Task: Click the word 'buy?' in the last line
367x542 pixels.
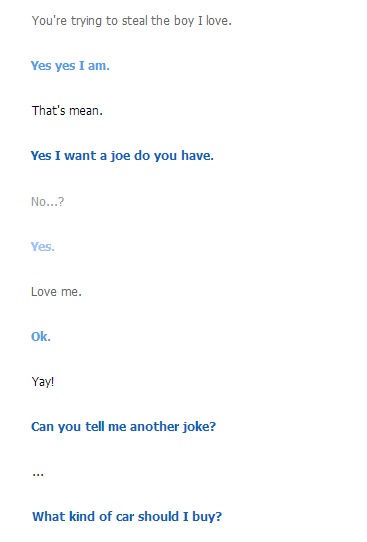Action: coord(207,517)
